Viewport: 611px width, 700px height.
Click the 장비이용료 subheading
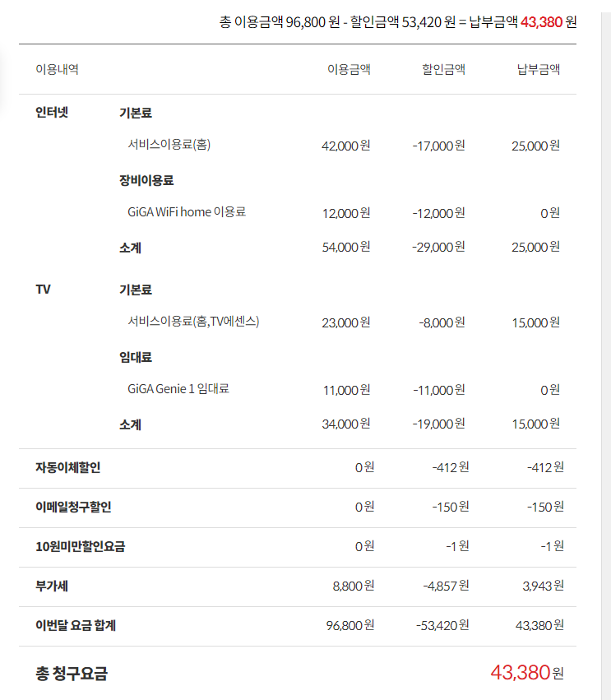[x=146, y=180]
